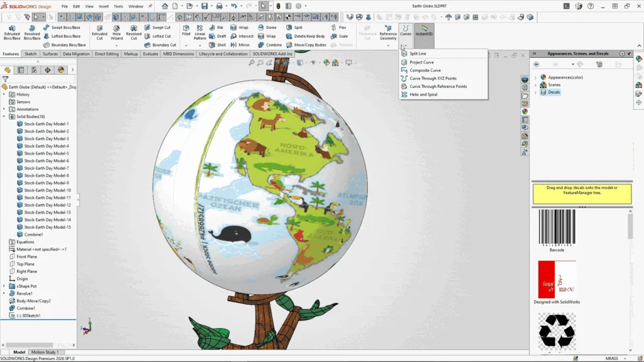Choose the Linear Pattern tool
Viewport: 644px width, 362px height.
tap(199, 32)
